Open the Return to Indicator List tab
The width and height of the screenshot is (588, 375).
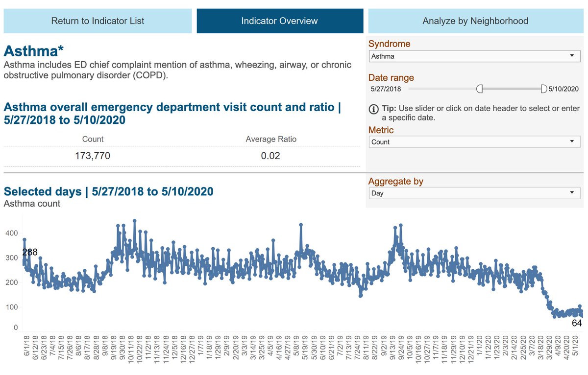click(98, 21)
